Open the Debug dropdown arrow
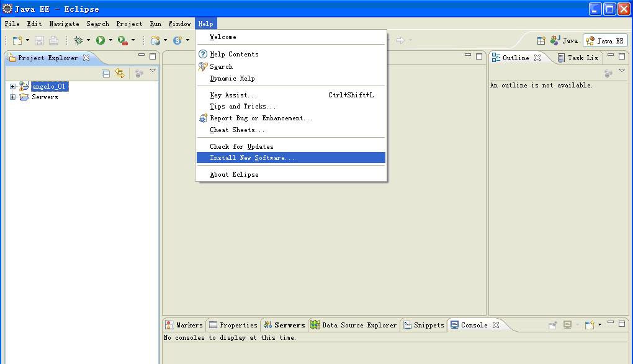The image size is (633, 364). tap(88, 40)
